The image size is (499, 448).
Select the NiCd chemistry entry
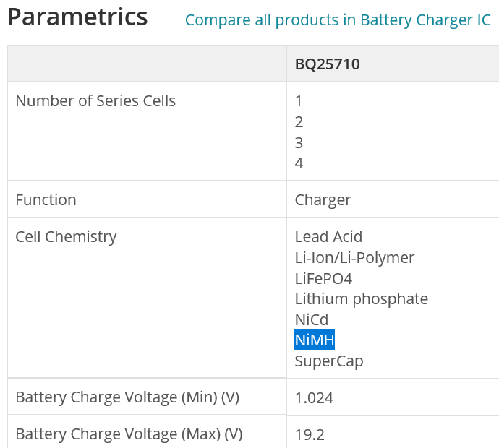coord(311,320)
